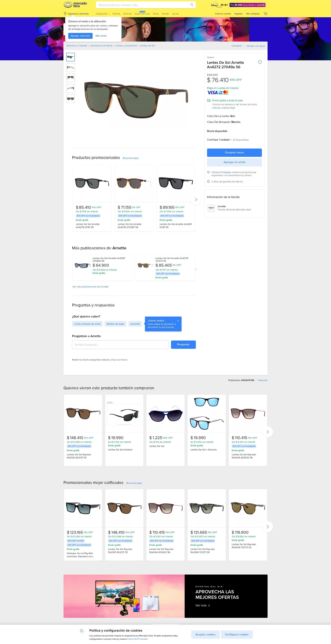Click the Disney+ Star+ subscription banner
Viewport: 331px width, 644px height.
pos(238,5)
